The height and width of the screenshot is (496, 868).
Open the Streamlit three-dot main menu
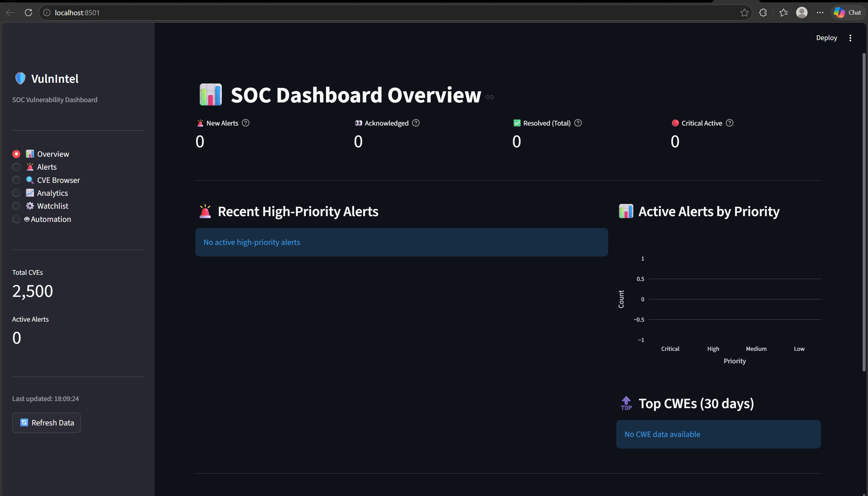tap(850, 38)
